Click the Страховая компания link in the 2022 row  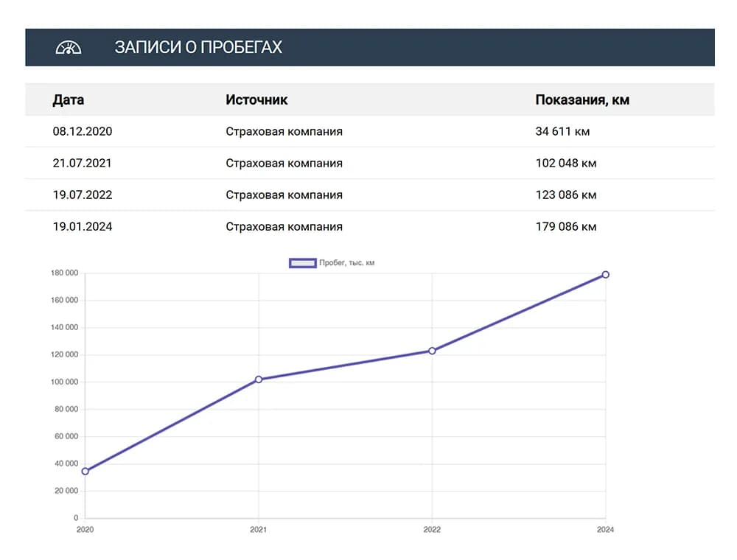click(x=284, y=195)
